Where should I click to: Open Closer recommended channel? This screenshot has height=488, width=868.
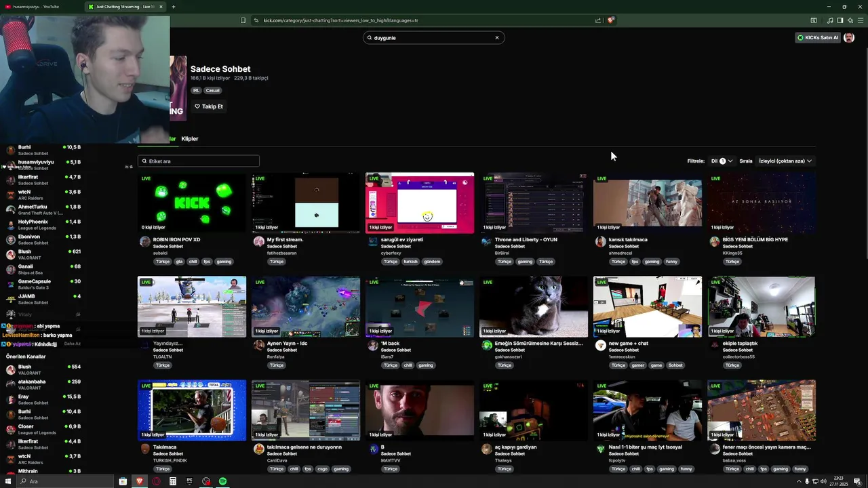[x=43, y=429]
